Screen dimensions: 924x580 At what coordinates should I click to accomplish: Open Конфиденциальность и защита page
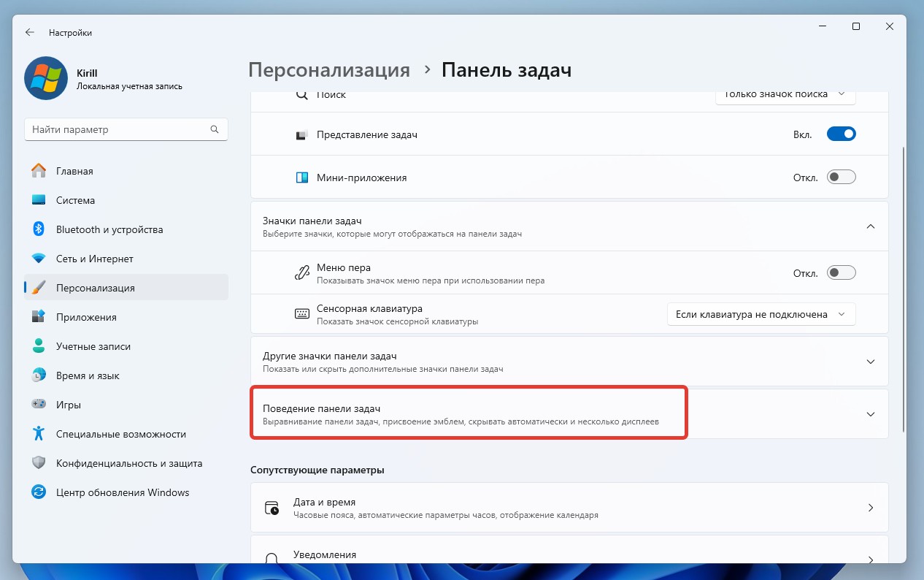[x=126, y=463]
